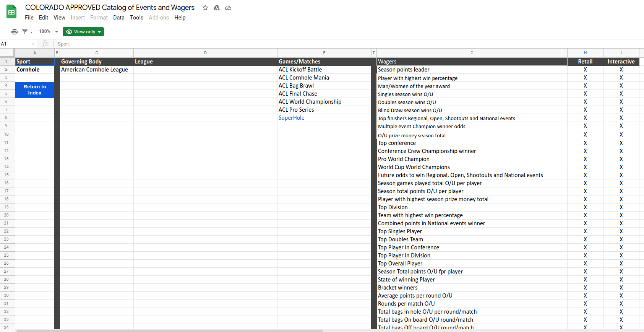Open the A1 name box dropdown
The height and width of the screenshot is (332, 644).
coord(33,44)
